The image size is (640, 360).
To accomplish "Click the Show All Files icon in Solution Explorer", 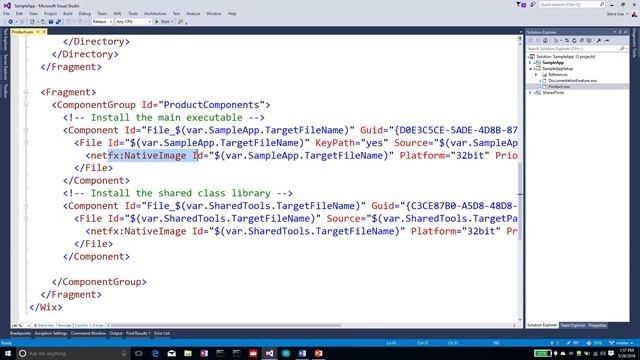I will tap(589, 40).
